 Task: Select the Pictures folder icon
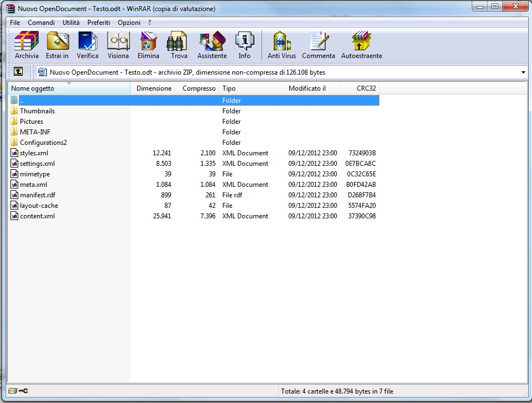click(14, 122)
